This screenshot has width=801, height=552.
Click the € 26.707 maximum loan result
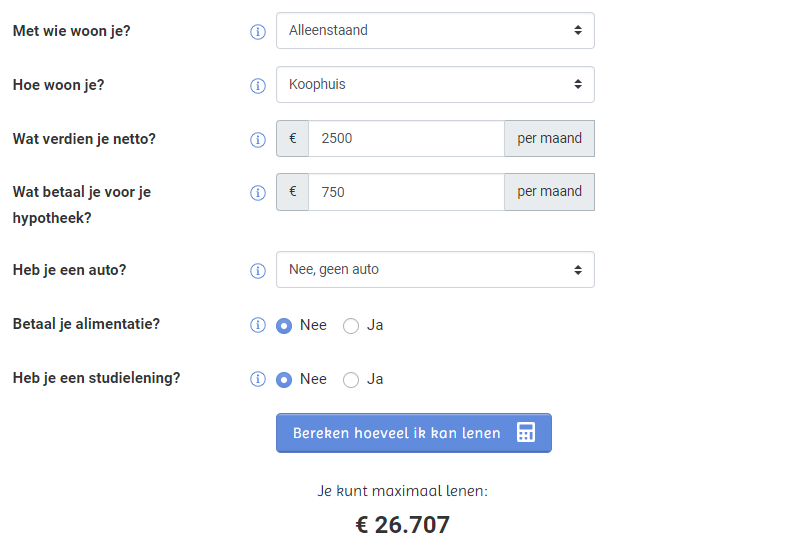[x=403, y=525]
